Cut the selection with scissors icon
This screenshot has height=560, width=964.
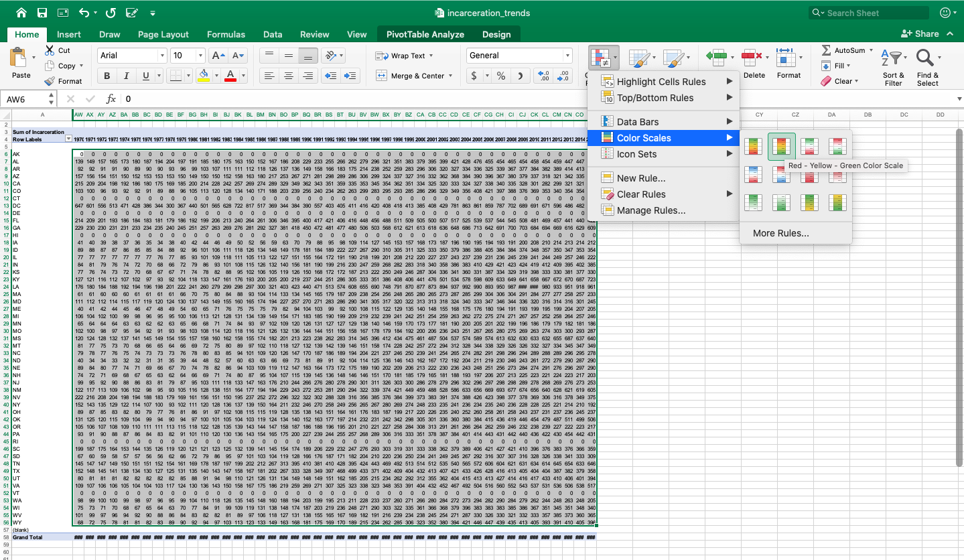(50, 50)
